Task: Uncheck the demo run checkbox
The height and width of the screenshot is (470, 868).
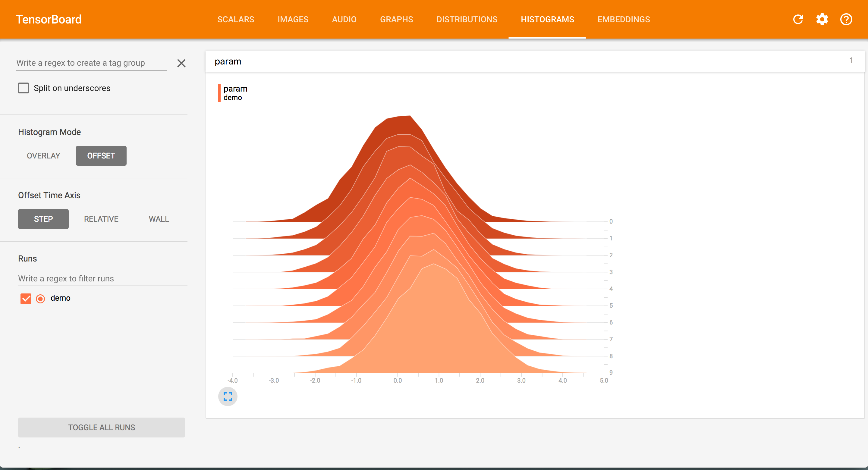Action: 26,299
